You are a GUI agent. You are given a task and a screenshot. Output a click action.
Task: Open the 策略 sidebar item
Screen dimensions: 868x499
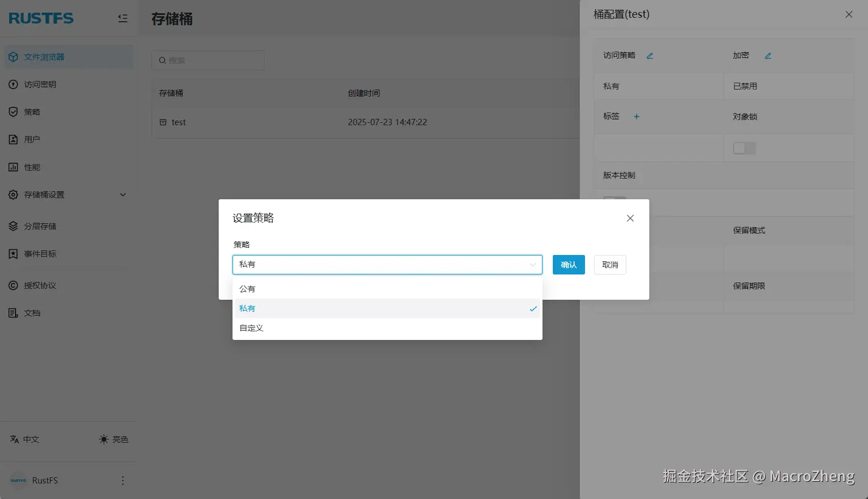(69, 112)
